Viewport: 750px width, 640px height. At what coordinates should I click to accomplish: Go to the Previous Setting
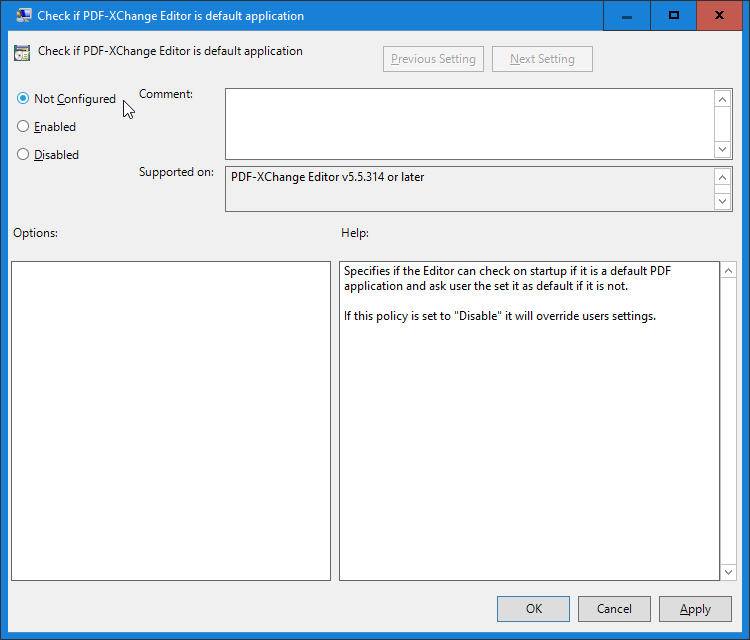[433, 59]
